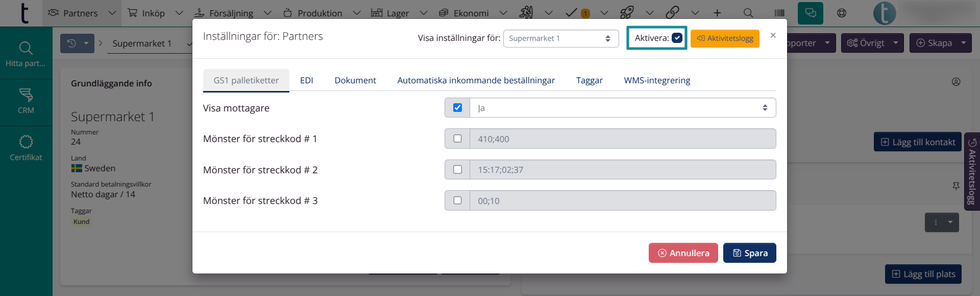980x296 pixels.
Task: Open the user profile avatar
Action: point(885,13)
